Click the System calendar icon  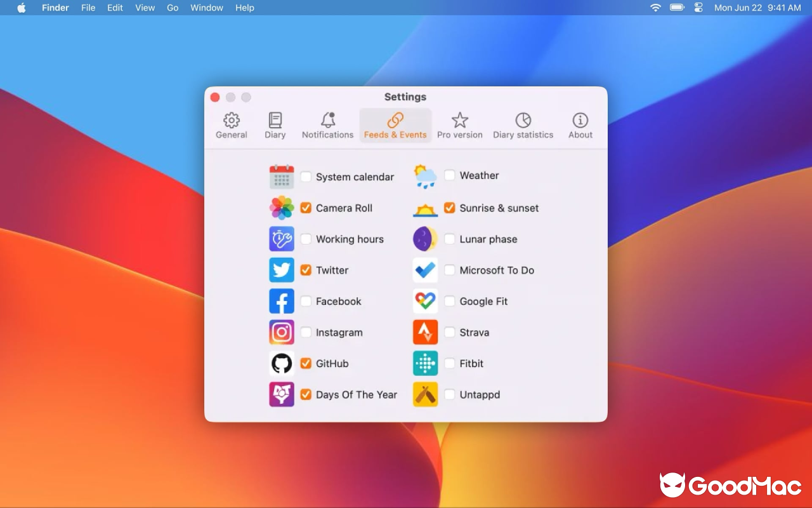pos(282,177)
